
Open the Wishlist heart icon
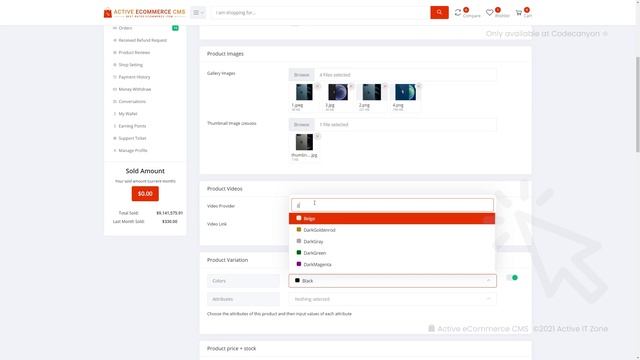point(489,13)
